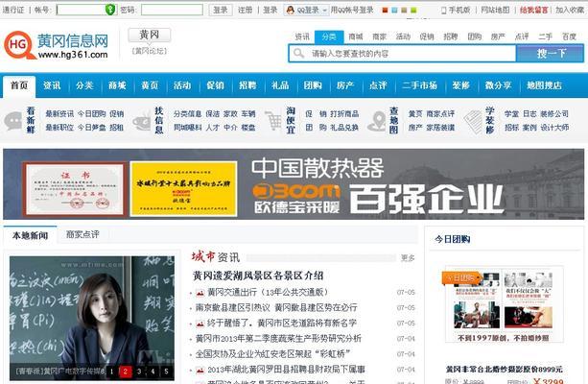Click 最新资讯 in the 看新鲜 section

(59, 113)
